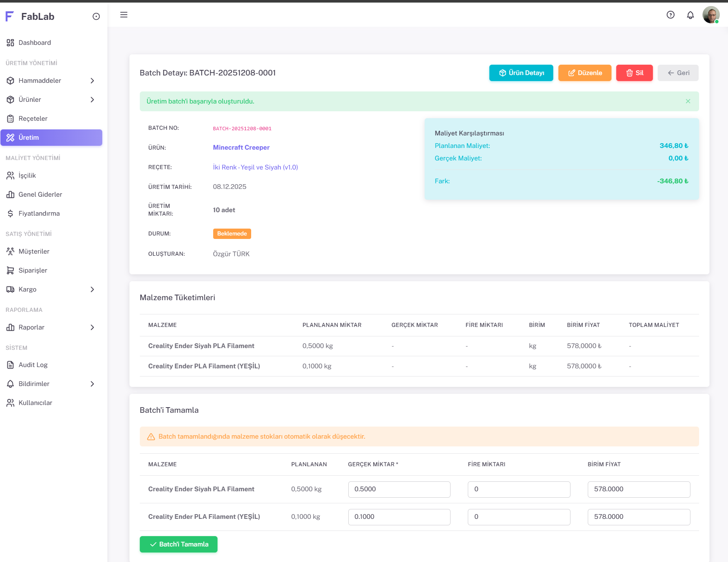Open the help question mark icon
Viewport: 728px width, 562px height.
tap(671, 15)
